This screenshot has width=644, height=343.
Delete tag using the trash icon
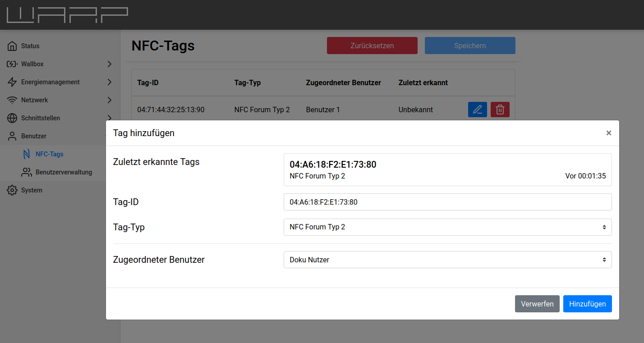click(500, 110)
